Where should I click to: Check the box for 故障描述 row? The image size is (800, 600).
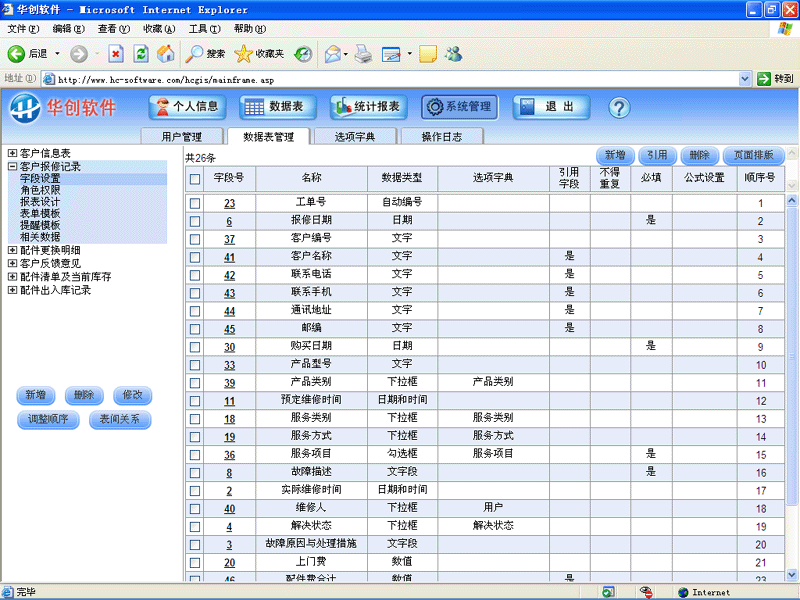(x=194, y=472)
